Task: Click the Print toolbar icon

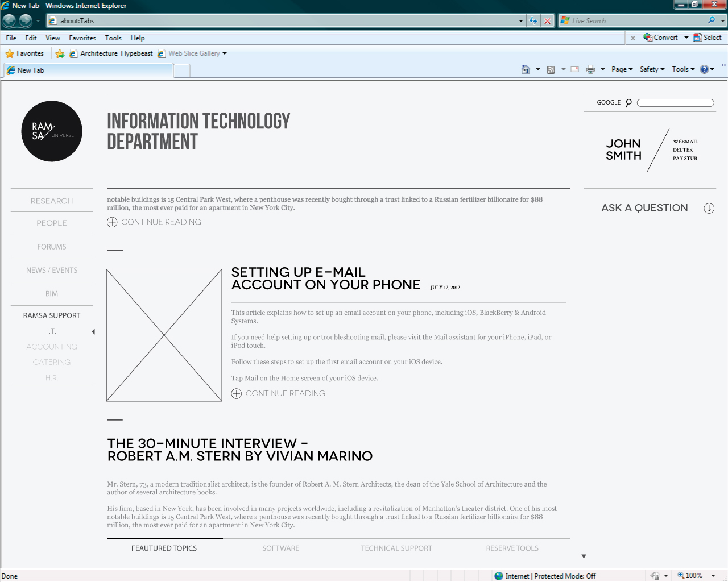Action: click(590, 69)
